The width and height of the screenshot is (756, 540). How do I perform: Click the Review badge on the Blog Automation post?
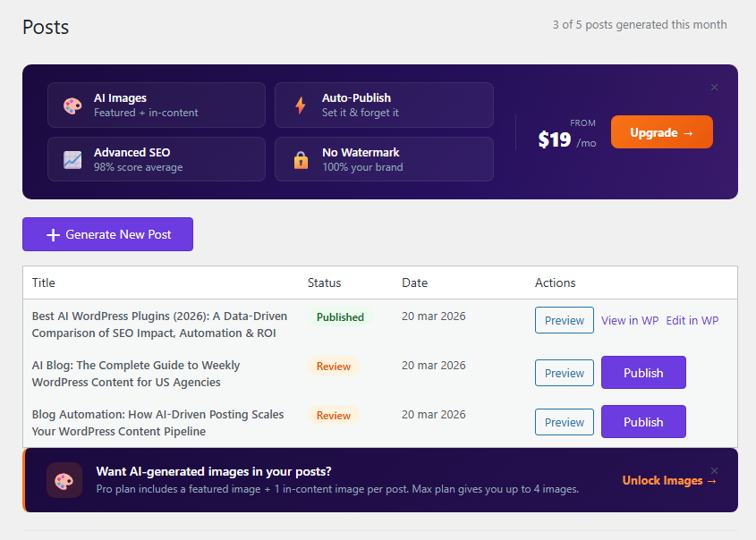(x=332, y=416)
